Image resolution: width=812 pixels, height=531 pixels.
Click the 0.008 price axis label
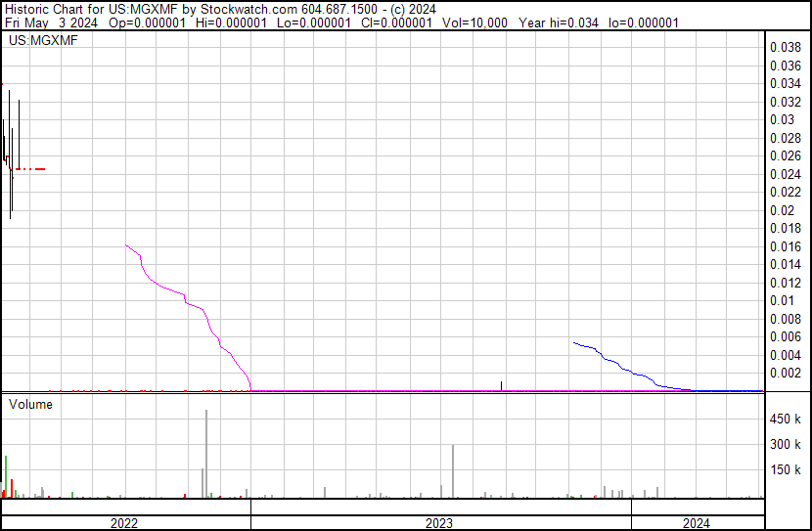(x=785, y=320)
